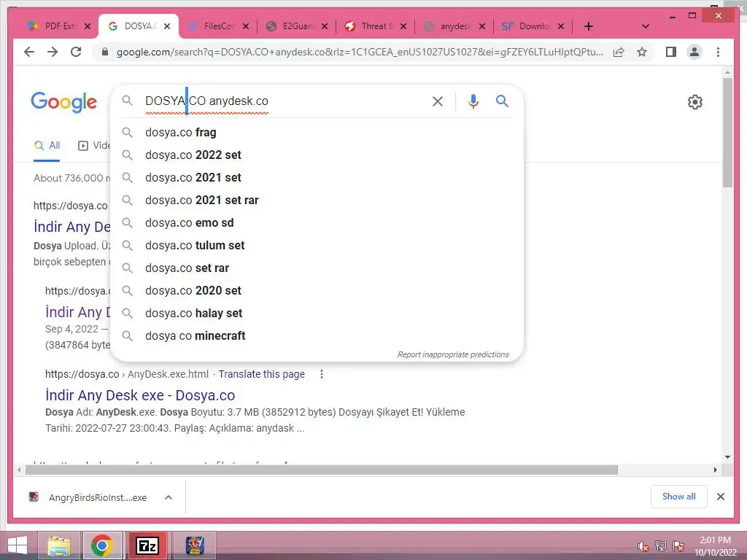Pick suggestion 'dosya.co set rar'
This screenshot has height=560, width=747.
tap(317, 268)
